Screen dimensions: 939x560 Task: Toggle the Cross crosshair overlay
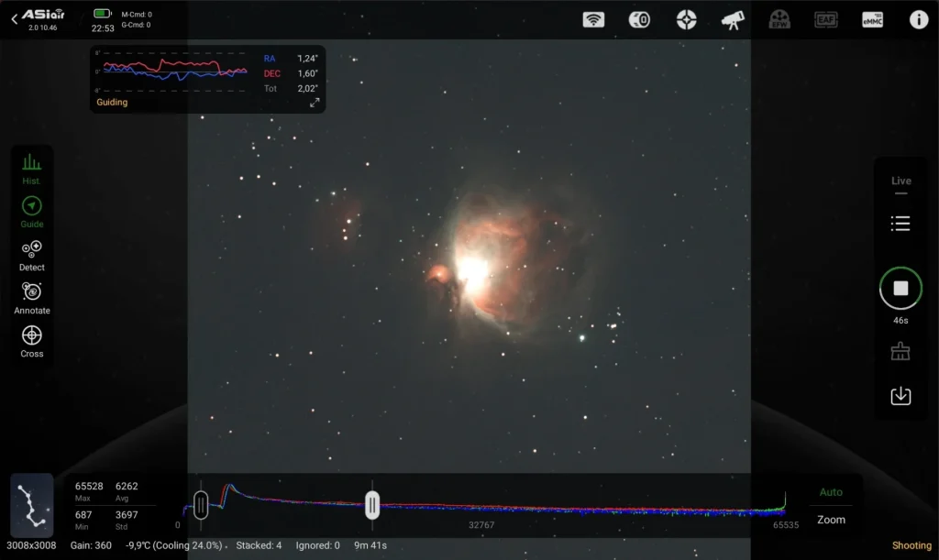click(32, 340)
